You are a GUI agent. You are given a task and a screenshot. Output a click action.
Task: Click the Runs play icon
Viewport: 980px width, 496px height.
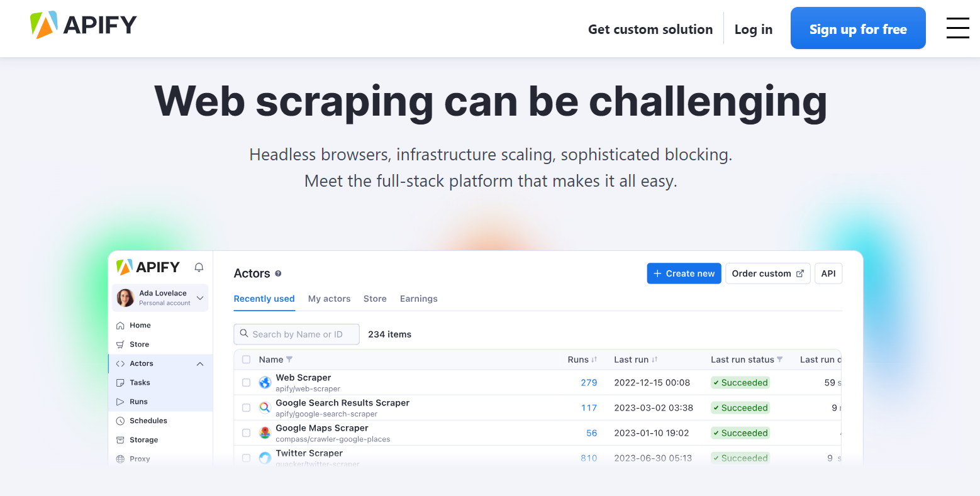pyautogui.click(x=120, y=402)
